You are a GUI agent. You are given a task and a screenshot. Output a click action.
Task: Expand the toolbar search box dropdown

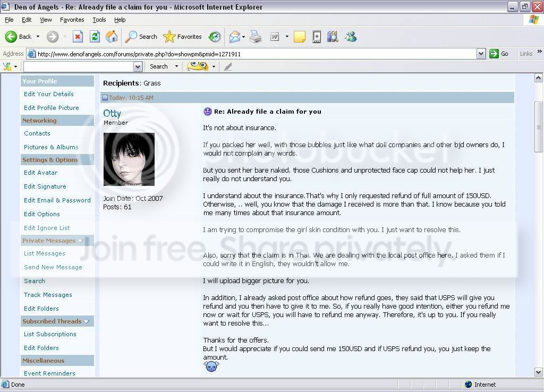(138, 66)
